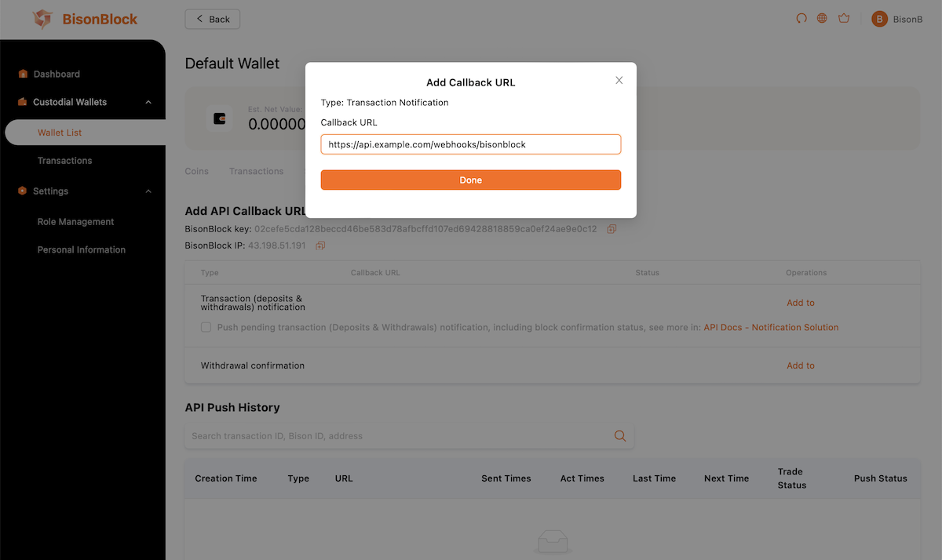Click the Withdrawal confirmation row label
The height and width of the screenshot is (560, 942).
pyautogui.click(x=253, y=365)
